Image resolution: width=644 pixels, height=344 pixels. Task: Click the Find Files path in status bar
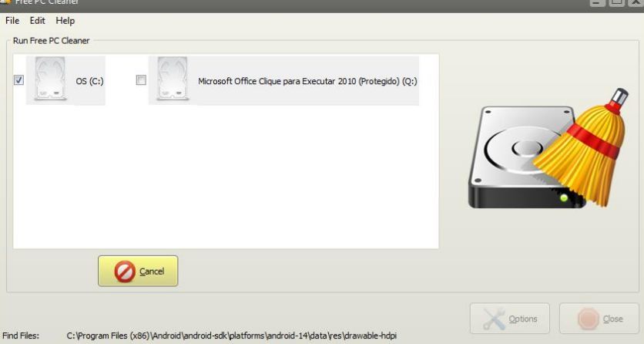click(232, 336)
